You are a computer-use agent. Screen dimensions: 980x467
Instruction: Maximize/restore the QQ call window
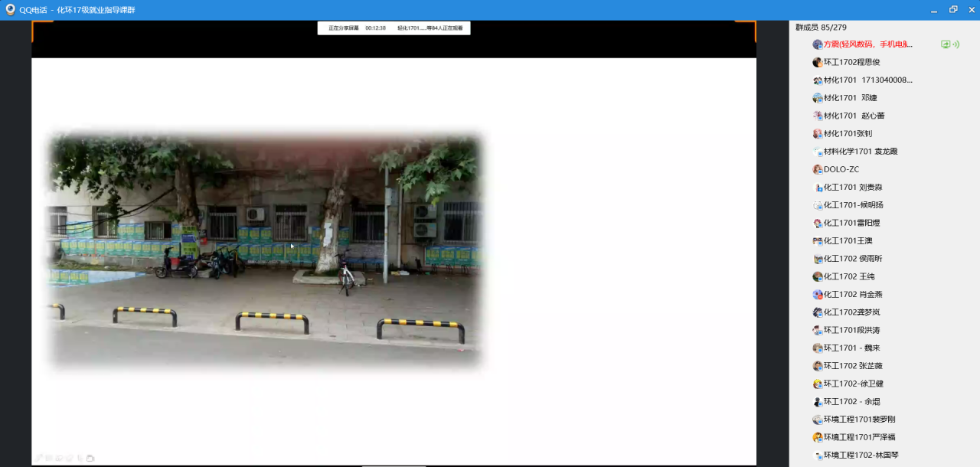pos(953,10)
